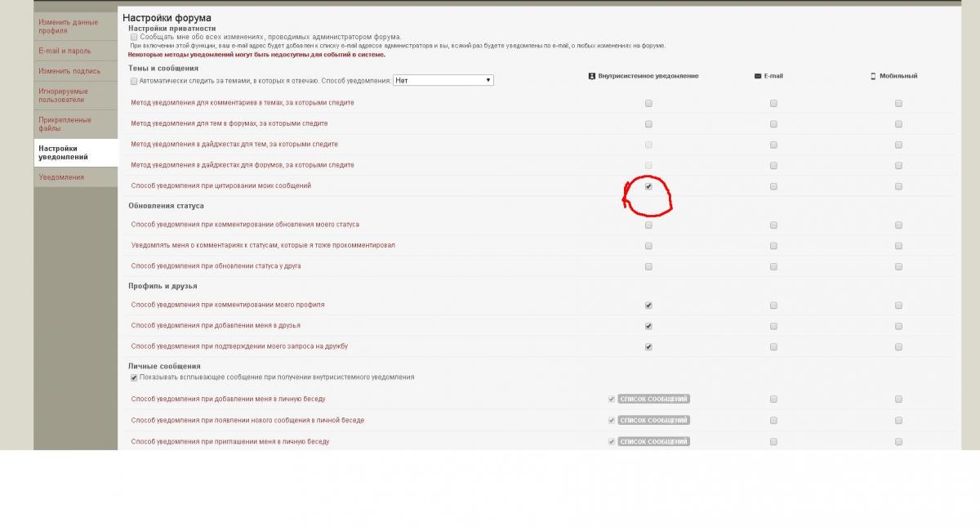The width and height of the screenshot is (980, 527).
Task: Enable mobile notification for topic digests
Action: click(x=898, y=145)
